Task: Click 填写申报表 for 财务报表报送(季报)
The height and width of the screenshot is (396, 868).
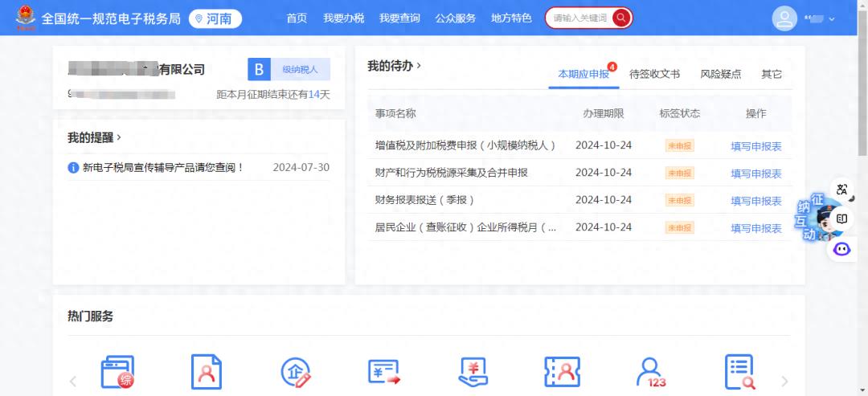Action: tap(756, 201)
